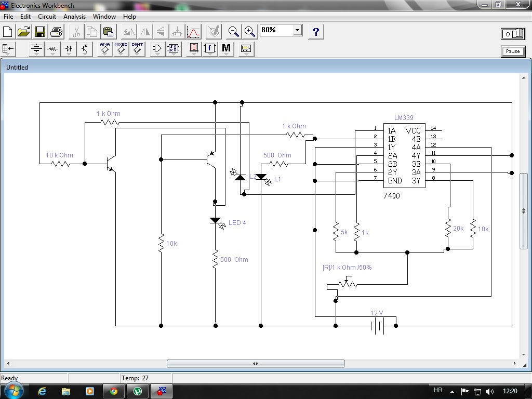Open component properties icon
532x399 pixels.
coord(214,32)
